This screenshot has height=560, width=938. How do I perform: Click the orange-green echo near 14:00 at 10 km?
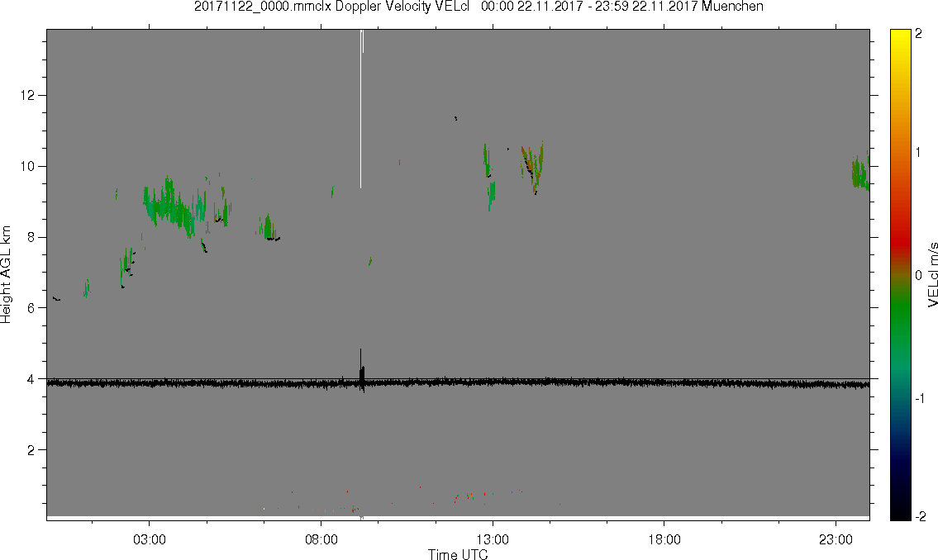[532, 166]
